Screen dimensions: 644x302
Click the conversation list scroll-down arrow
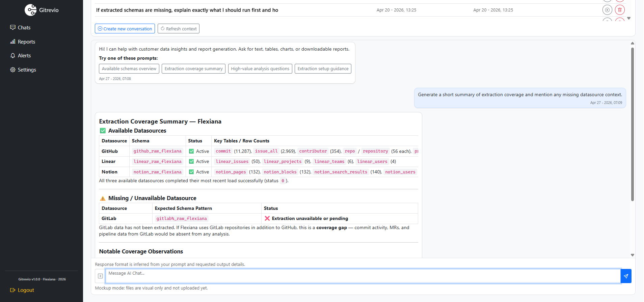tap(629, 18)
